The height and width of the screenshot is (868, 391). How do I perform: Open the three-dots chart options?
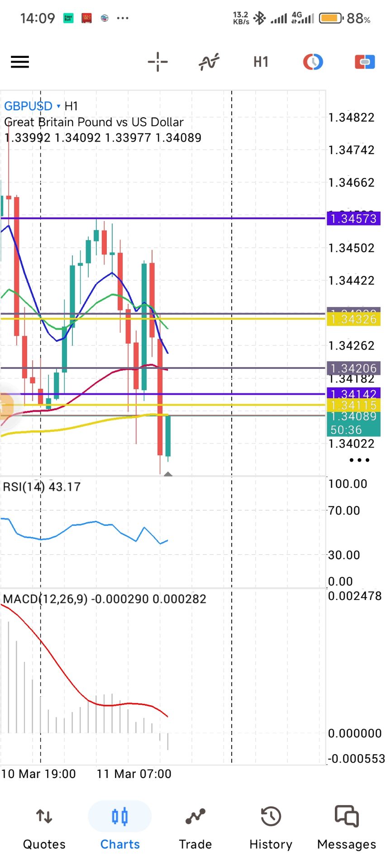pyautogui.click(x=359, y=460)
